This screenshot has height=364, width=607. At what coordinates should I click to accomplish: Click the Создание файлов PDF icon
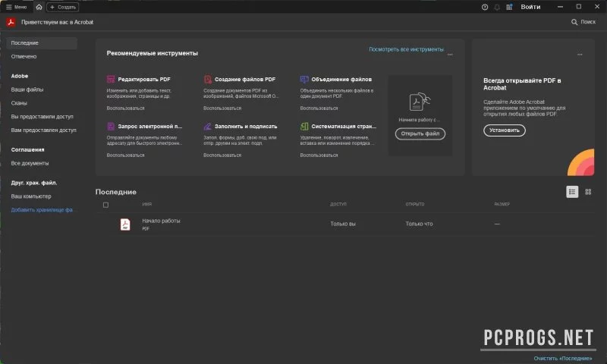(207, 80)
